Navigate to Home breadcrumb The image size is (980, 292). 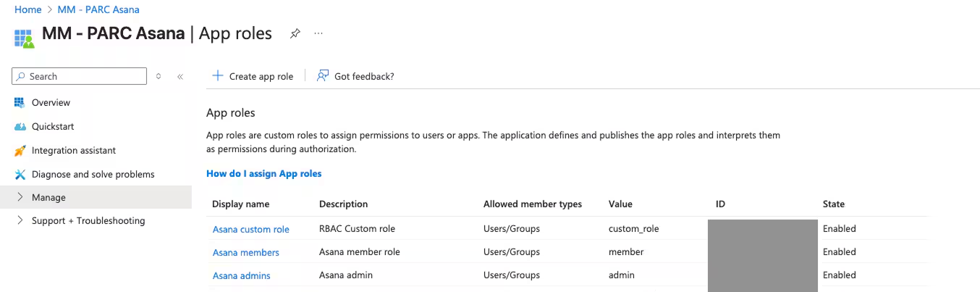pyautogui.click(x=28, y=9)
